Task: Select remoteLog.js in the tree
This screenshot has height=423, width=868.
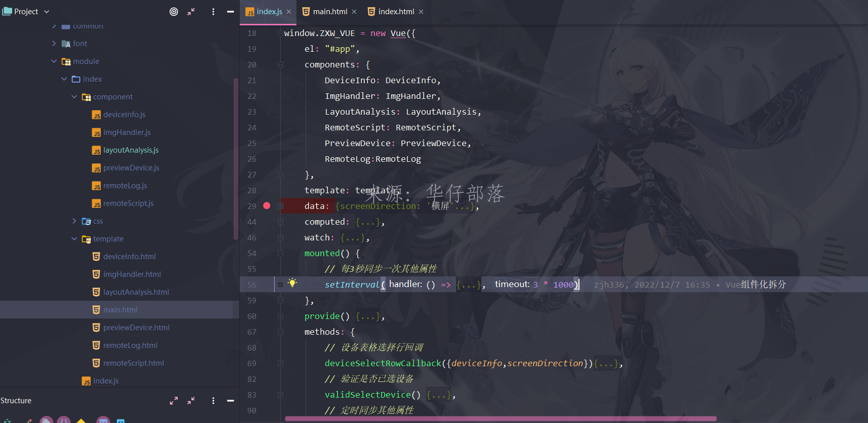Action: (125, 186)
